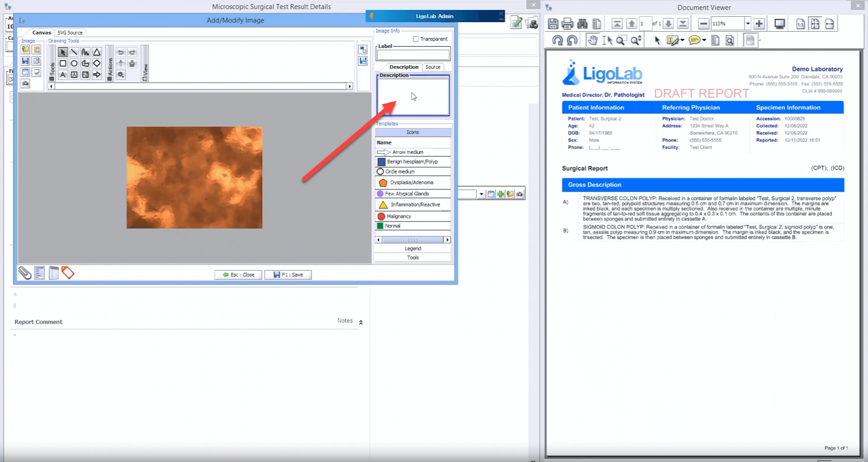Click the Undo action icon
The width and height of the screenshot is (868, 462).
pyautogui.click(x=121, y=52)
